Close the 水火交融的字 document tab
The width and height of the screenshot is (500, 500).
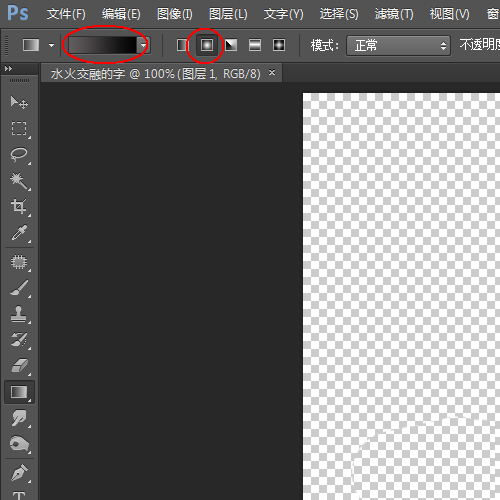[x=272, y=72]
